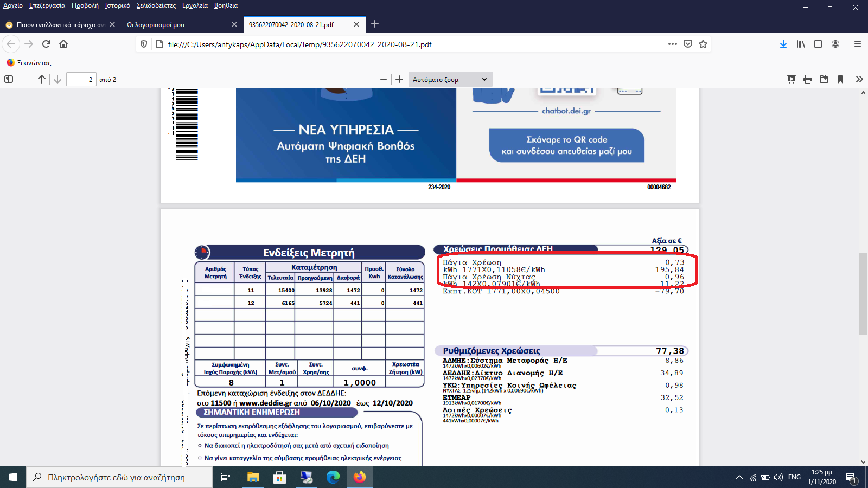The image size is (868, 488).
Task: Print the PDF document
Action: point(808,79)
